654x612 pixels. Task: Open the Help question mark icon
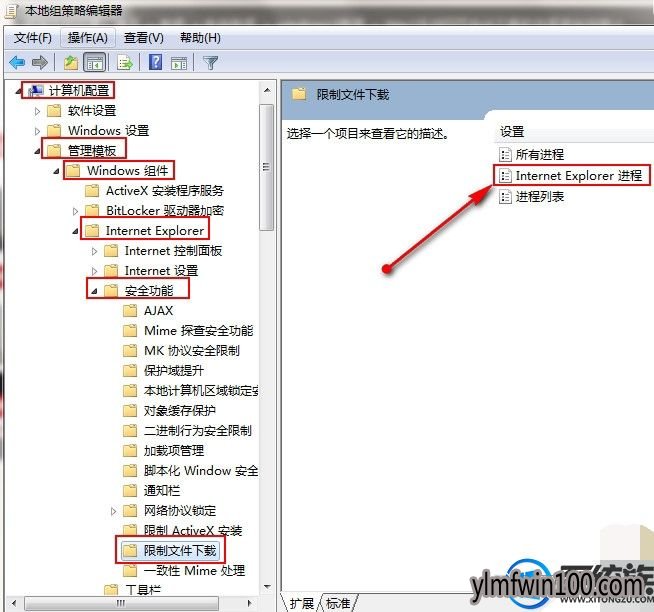156,63
